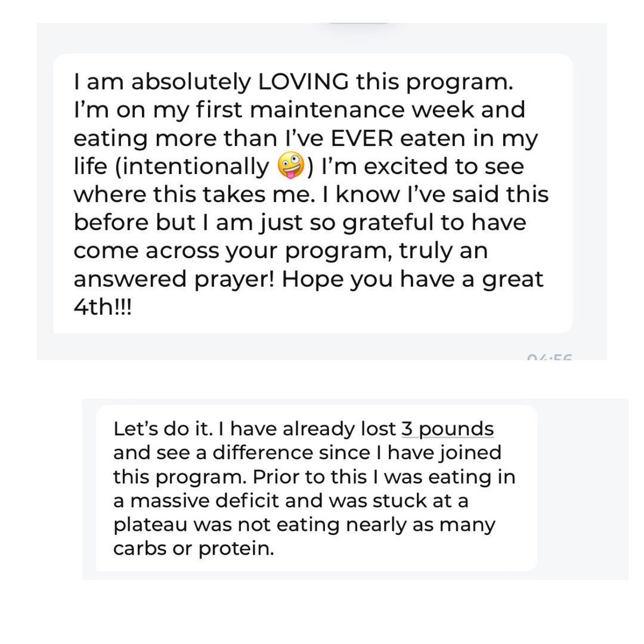
Task: Open the underlined "3 pounds" link
Action: [447, 429]
